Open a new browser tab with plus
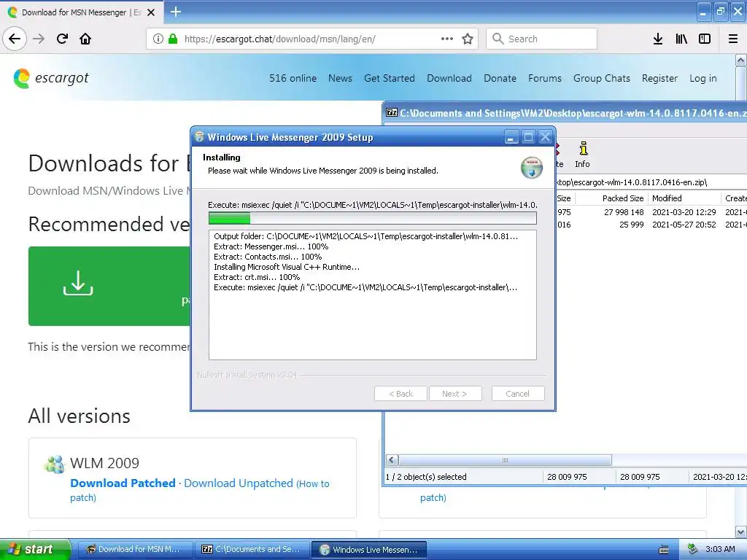The image size is (747, 560). (176, 12)
